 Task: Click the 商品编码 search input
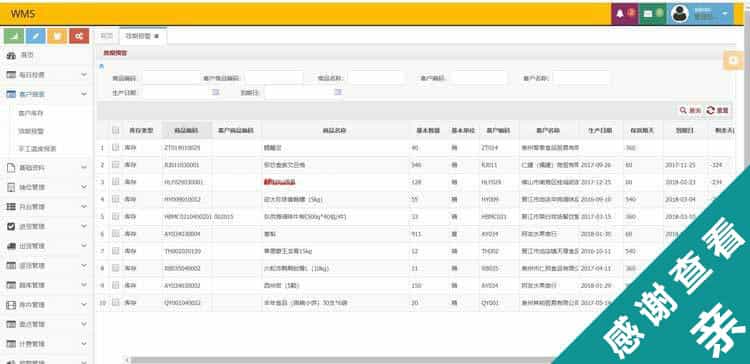(x=171, y=77)
